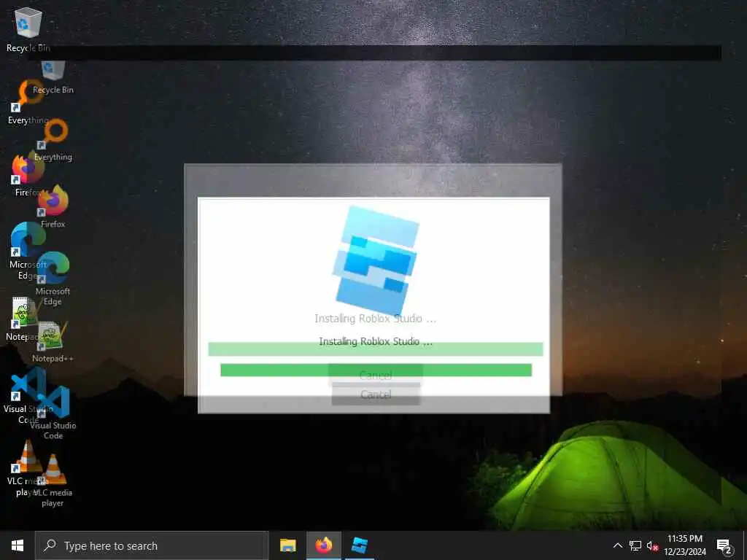This screenshot has height=560, width=747.
Task: Click the muted volume tray icon
Action: (x=652, y=545)
